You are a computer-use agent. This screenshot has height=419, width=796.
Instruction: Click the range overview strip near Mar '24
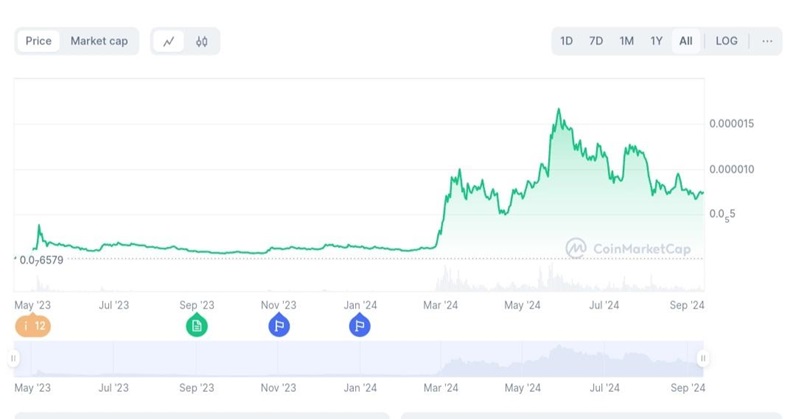tap(439, 358)
